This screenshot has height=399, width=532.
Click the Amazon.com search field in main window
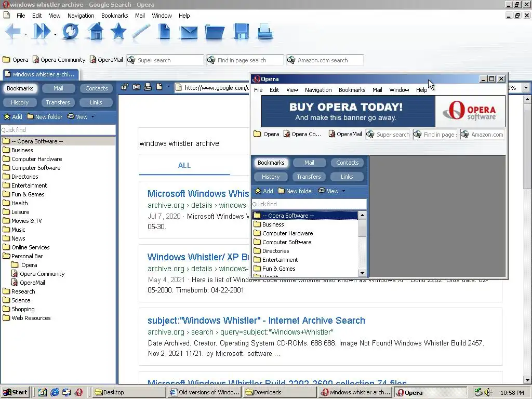tap(325, 60)
